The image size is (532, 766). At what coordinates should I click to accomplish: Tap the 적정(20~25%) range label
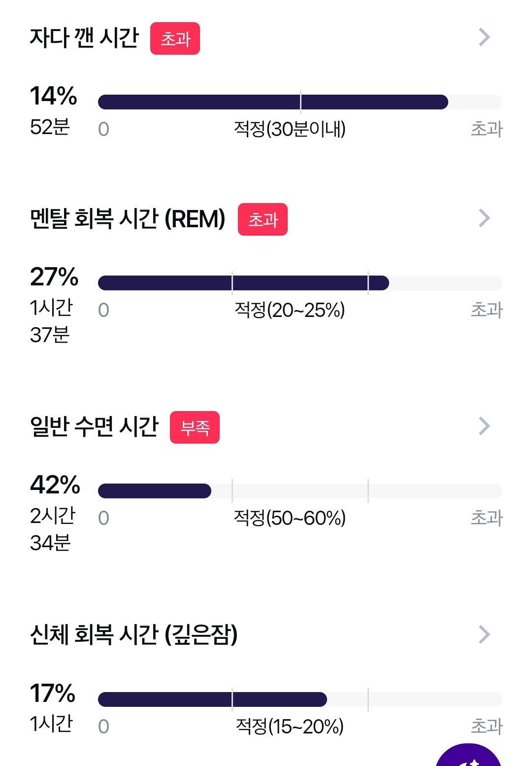point(290,310)
